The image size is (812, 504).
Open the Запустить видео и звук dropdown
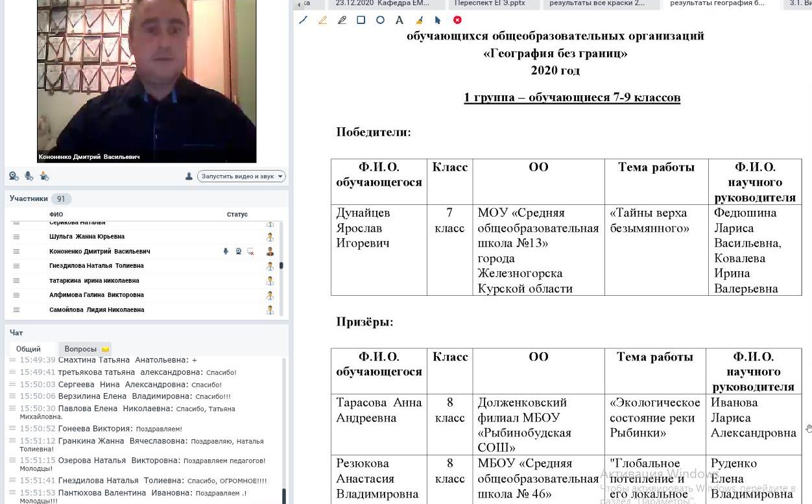(x=241, y=176)
